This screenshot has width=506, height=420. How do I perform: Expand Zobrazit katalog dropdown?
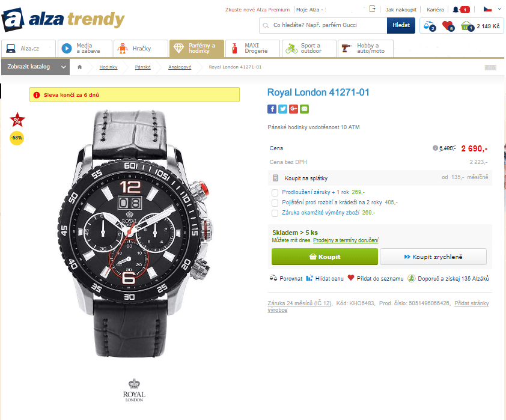coord(35,67)
